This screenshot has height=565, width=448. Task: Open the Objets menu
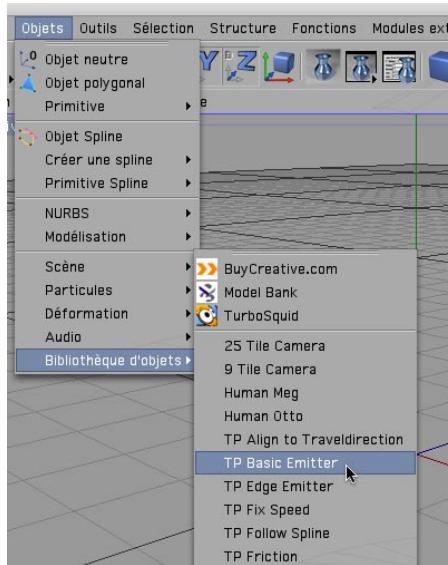click(x=44, y=28)
